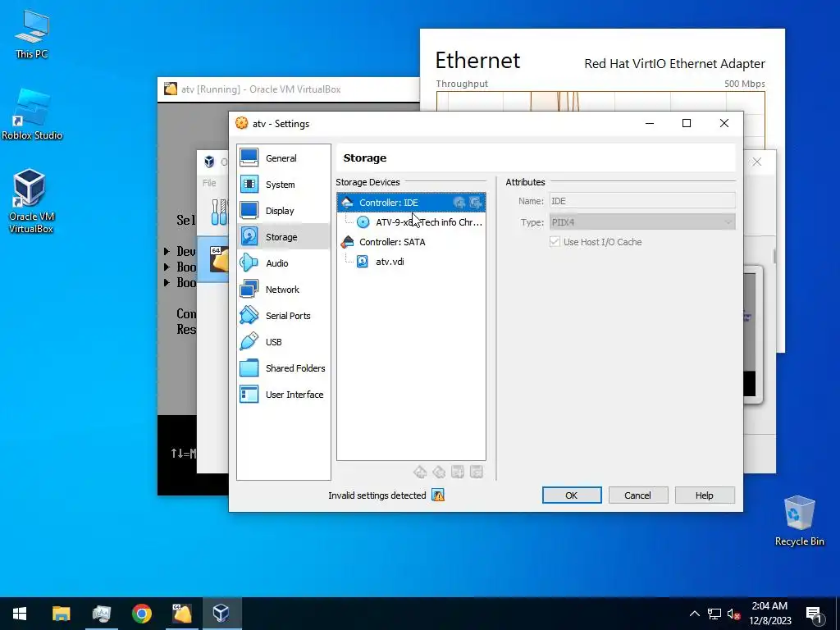Click the Invalid settings detected text
This screenshot has width=840, height=630.
pyautogui.click(x=377, y=495)
